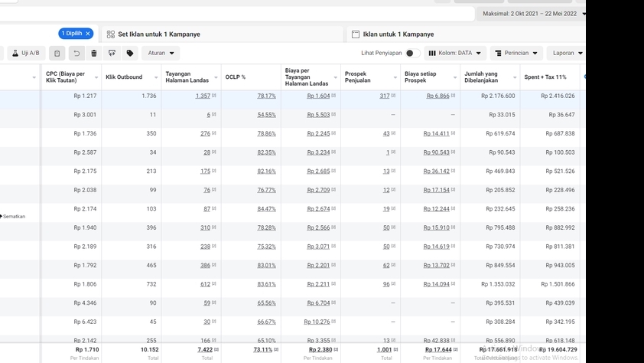644x363 pixels.
Task: Click footnote icon beside total 73,11%
Action: (276, 349)
